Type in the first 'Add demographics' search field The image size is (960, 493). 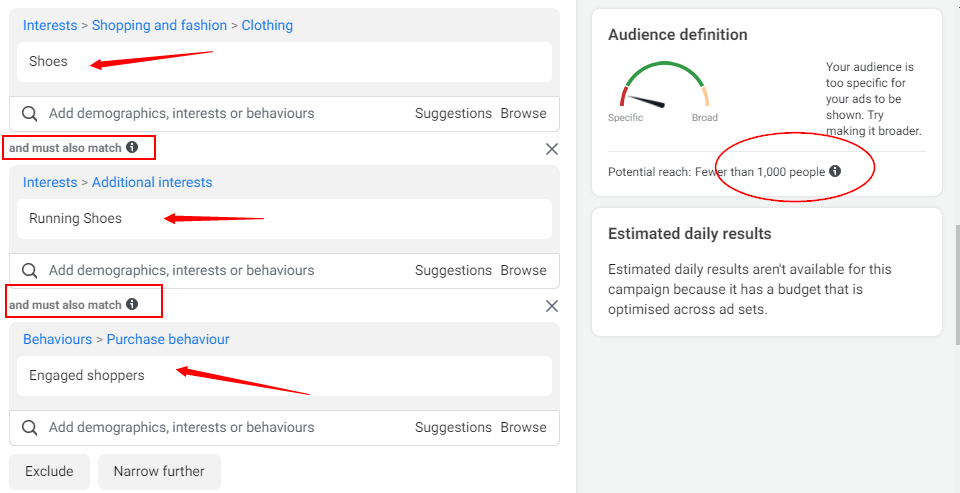200,114
